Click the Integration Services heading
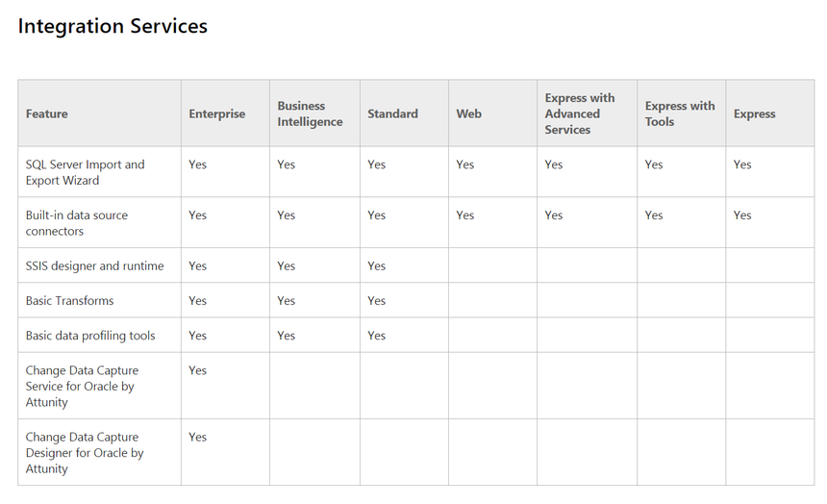The height and width of the screenshot is (504, 827). pos(113,27)
